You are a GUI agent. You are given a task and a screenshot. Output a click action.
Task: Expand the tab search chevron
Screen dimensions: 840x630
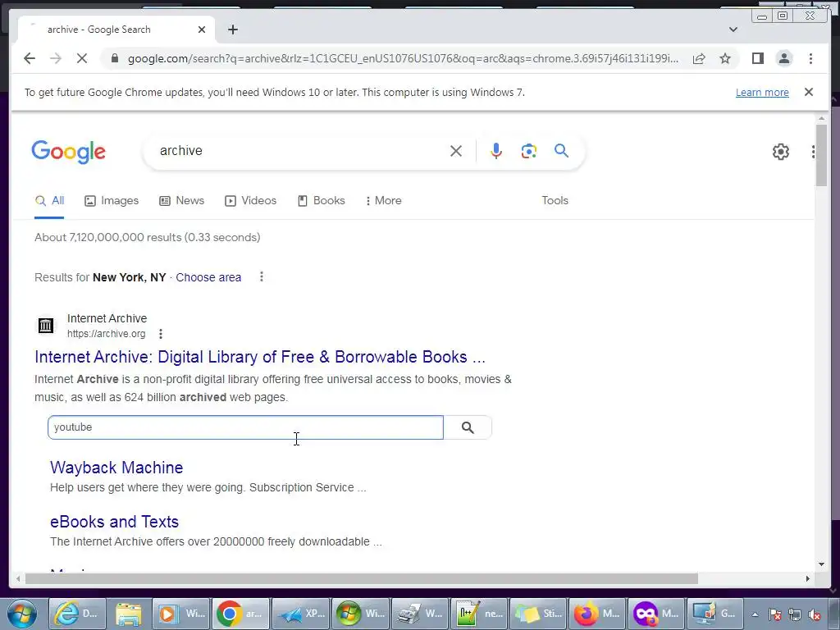click(x=733, y=30)
